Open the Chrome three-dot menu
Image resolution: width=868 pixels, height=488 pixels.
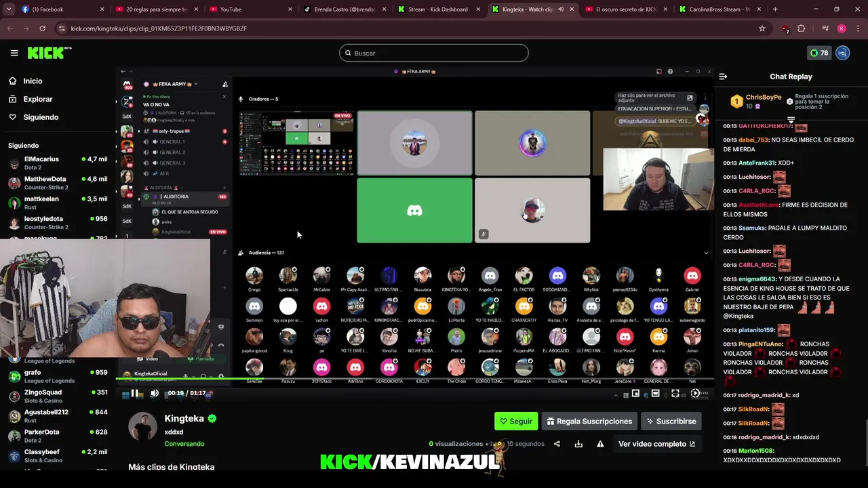click(x=857, y=28)
